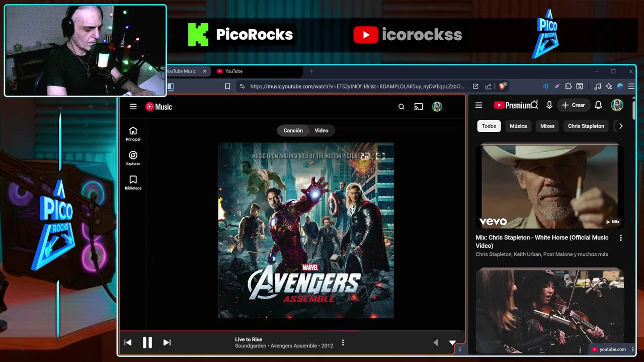Click the Avengers Assemble album link

(x=294, y=346)
